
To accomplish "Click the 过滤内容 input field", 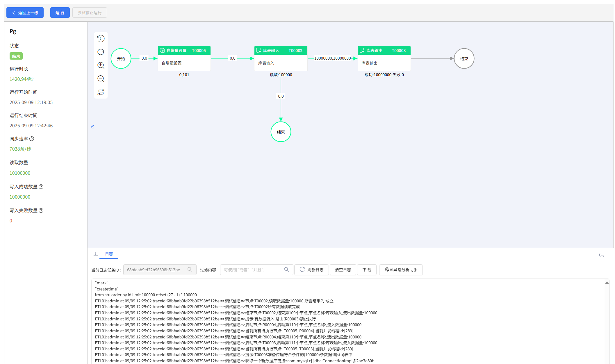I will point(256,270).
